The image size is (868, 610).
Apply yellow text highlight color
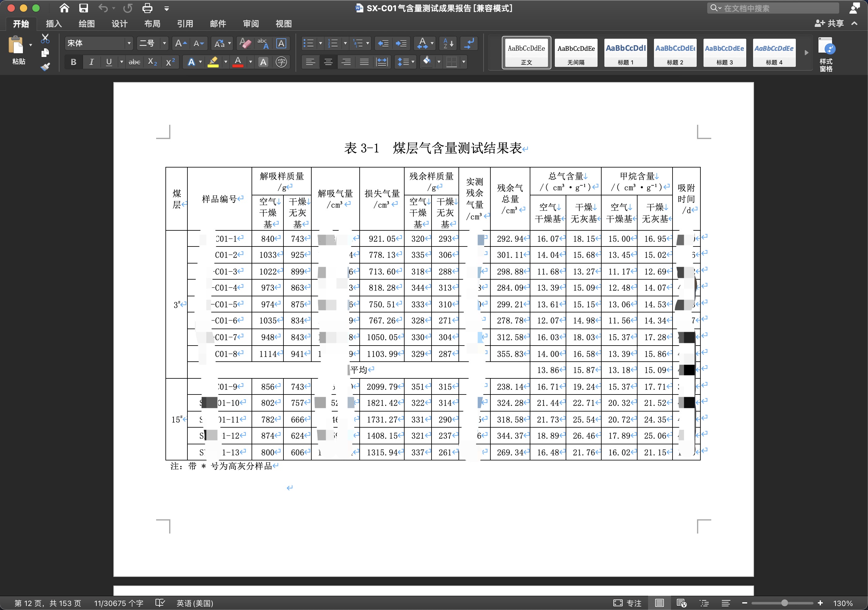click(x=213, y=62)
